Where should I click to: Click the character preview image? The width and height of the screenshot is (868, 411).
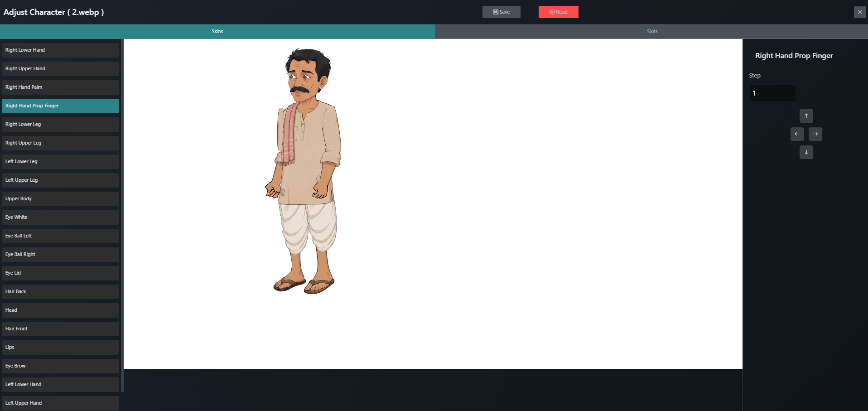pos(304,171)
